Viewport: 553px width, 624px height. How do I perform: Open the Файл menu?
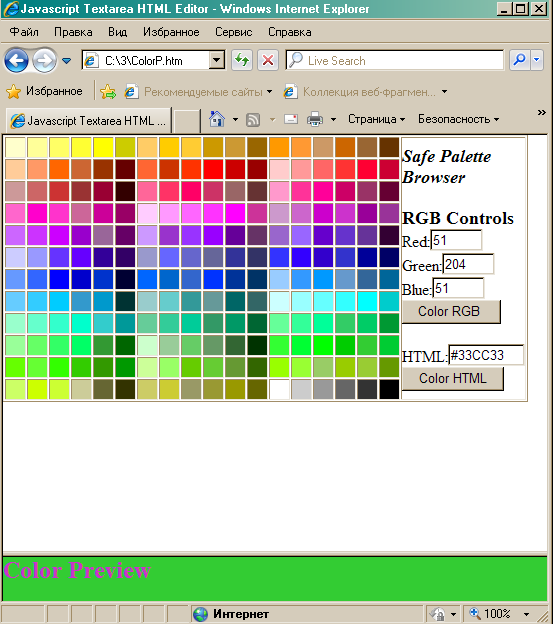pyautogui.click(x=24, y=32)
